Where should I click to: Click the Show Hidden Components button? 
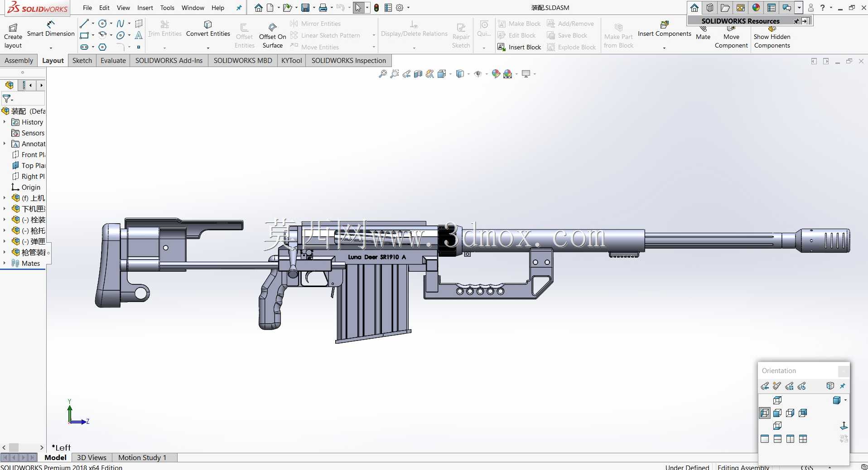click(x=772, y=37)
